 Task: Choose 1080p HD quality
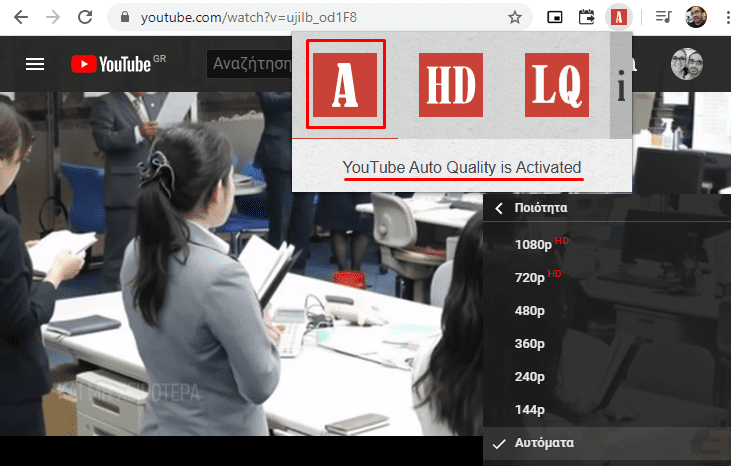(607, 244)
